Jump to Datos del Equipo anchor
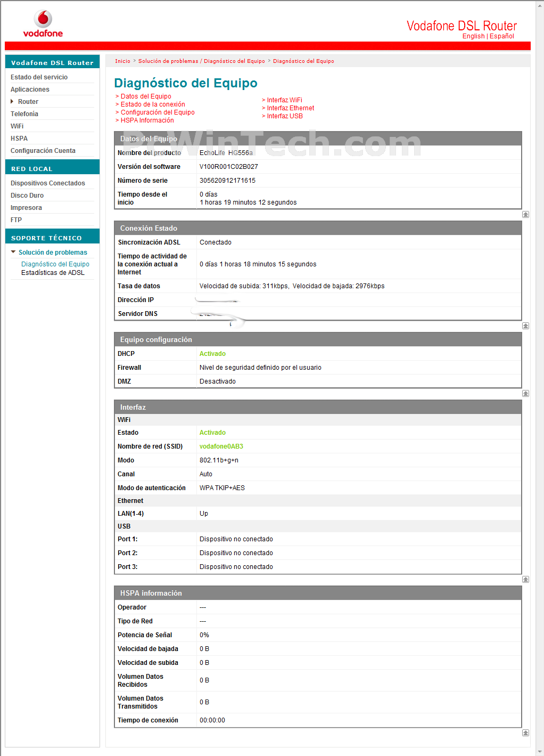This screenshot has width=544, height=756. 146,96
